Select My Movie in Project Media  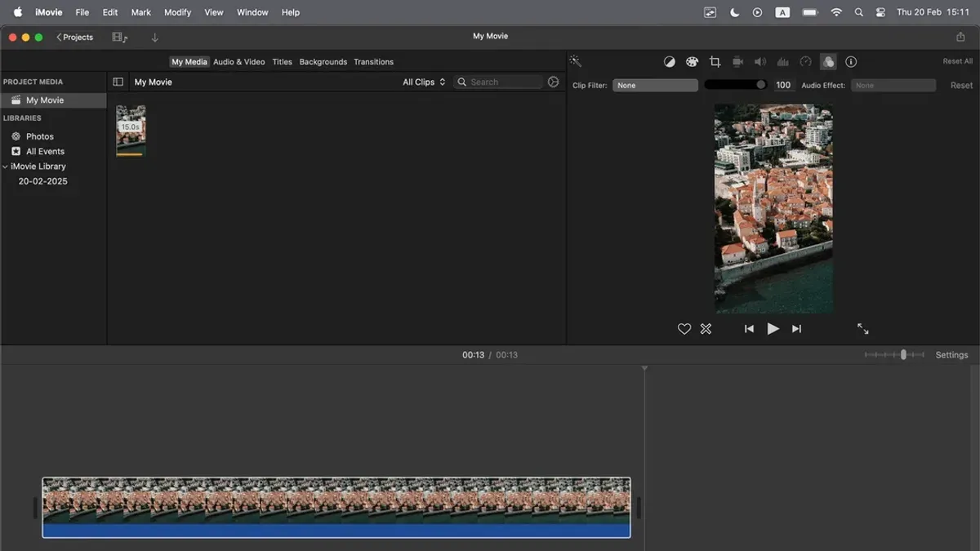click(53, 100)
